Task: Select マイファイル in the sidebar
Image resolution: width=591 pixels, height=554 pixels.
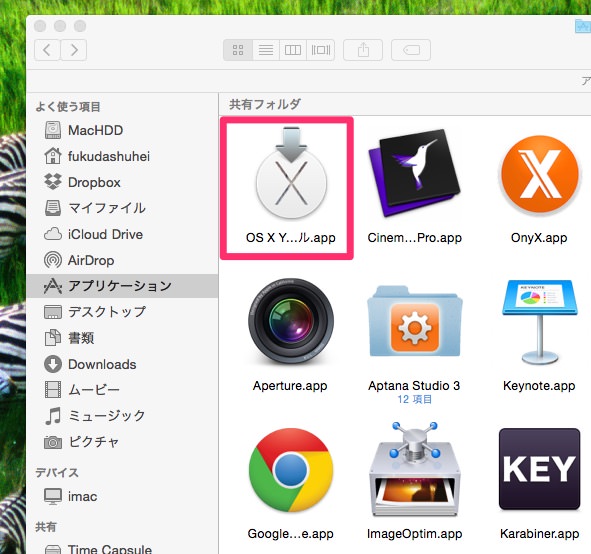Action: tap(122, 208)
